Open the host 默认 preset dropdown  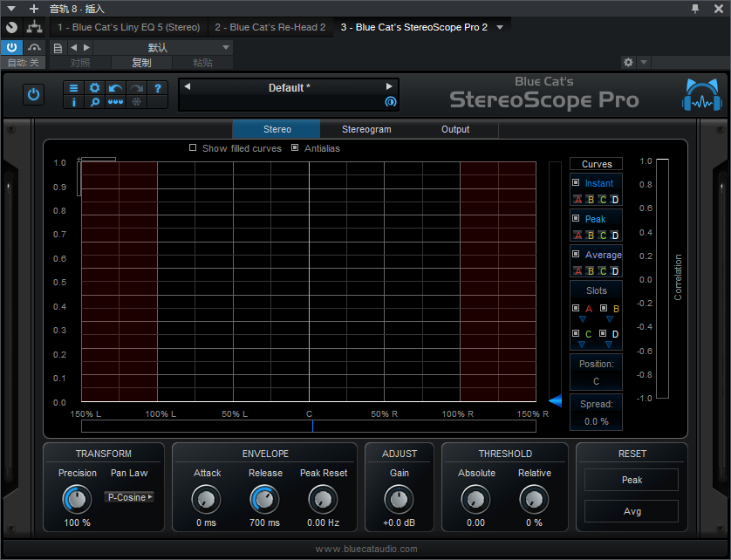[163, 48]
